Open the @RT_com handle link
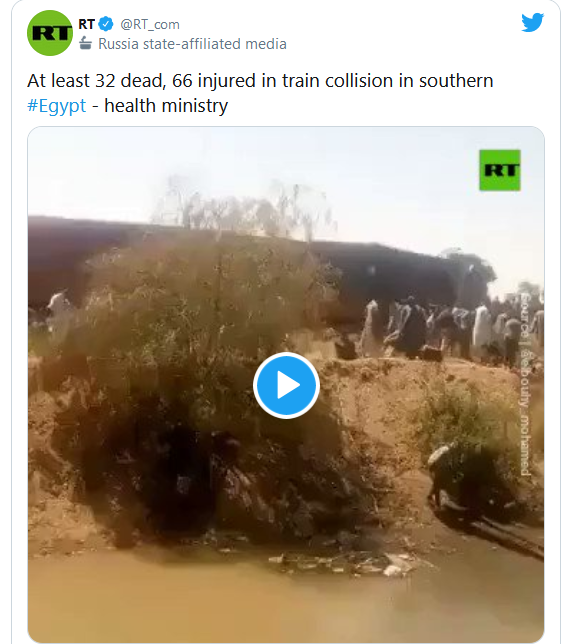 coord(150,25)
